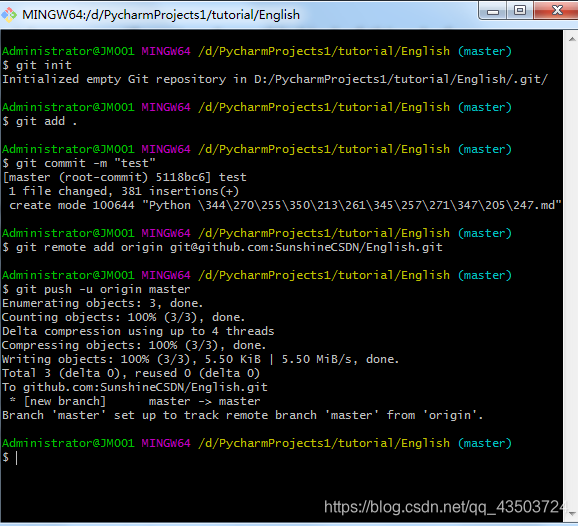Click '[master (root-commit) 5118bc6] test' line
Image resolution: width=578 pixels, height=526 pixels.
click(x=125, y=177)
